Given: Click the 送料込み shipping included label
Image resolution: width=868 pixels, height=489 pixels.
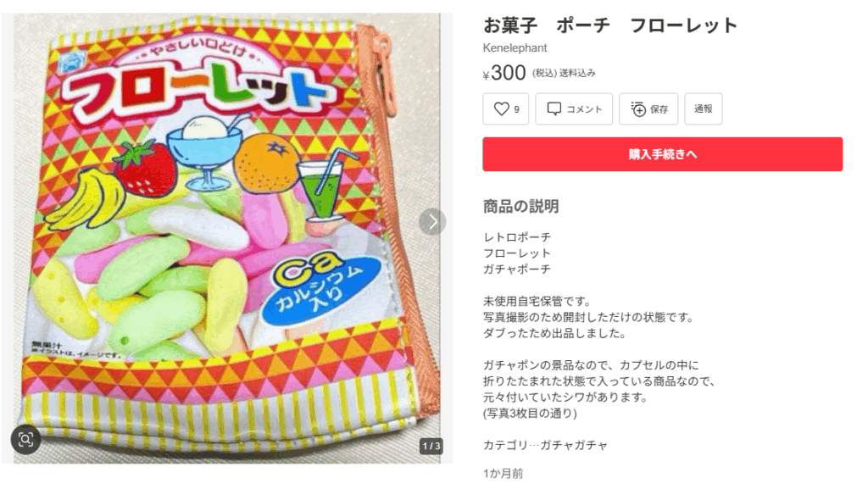Looking at the screenshot, I should click(577, 73).
